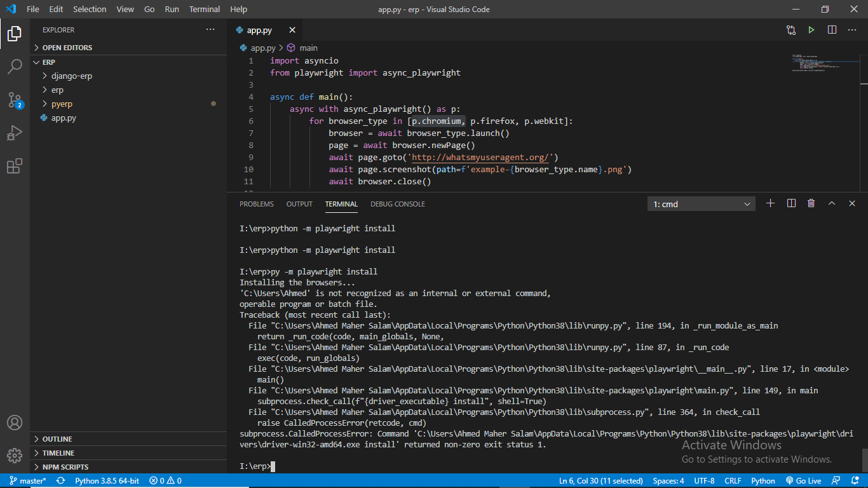Click the VS Code logo icon
The image size is (868, 488).
point(11,9)
